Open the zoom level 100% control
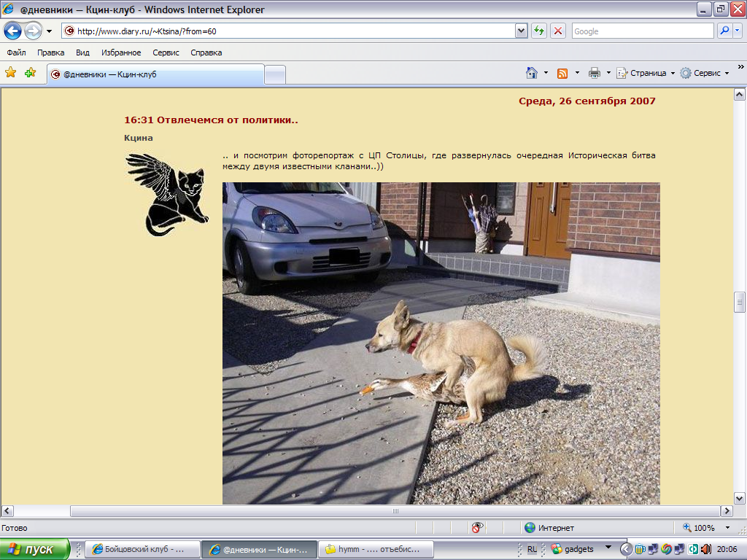 tap(705, 528)
